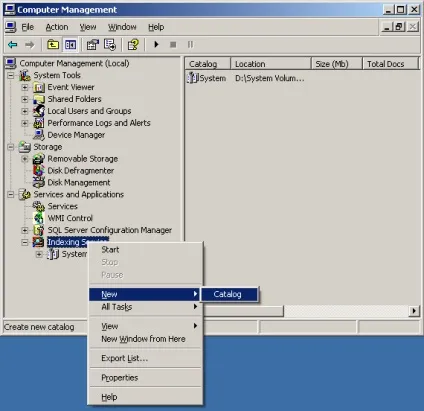
Task: Sort by the Location column header
Action: click(x=271, y=64)
